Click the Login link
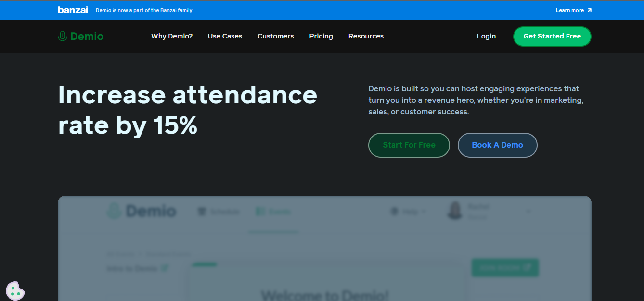This screenshot has width=644, height=301. (x=486, y=36)
